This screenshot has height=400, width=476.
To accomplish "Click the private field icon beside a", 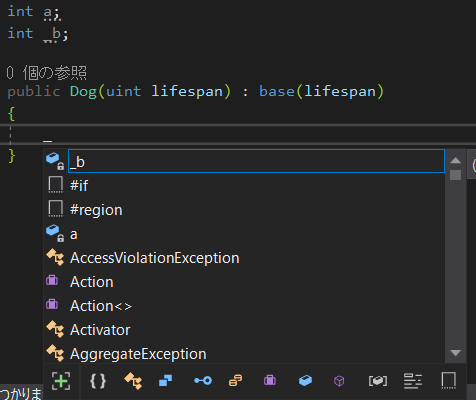I will (x=55, y=233).
